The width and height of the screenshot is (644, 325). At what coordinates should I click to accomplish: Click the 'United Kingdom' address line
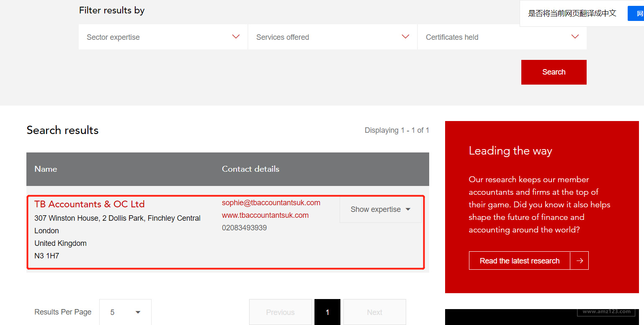(x=60, y=243)
